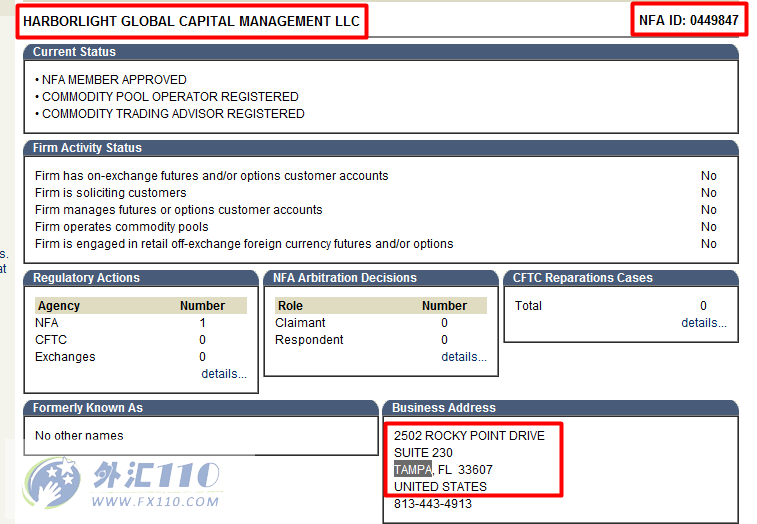The image size is (757, 524).
Task: Select the Exchanges row in Regulatory Actions
Action: (65, 357)
